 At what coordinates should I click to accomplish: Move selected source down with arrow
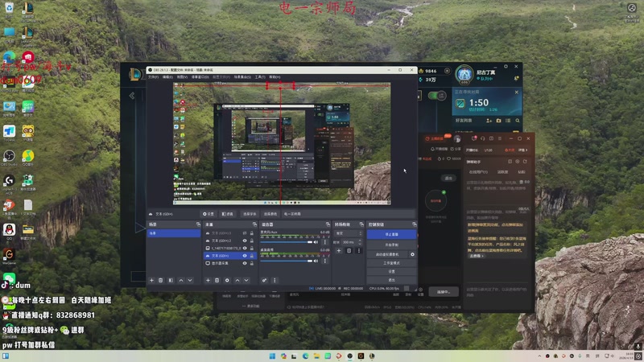(x=246, y=280)
